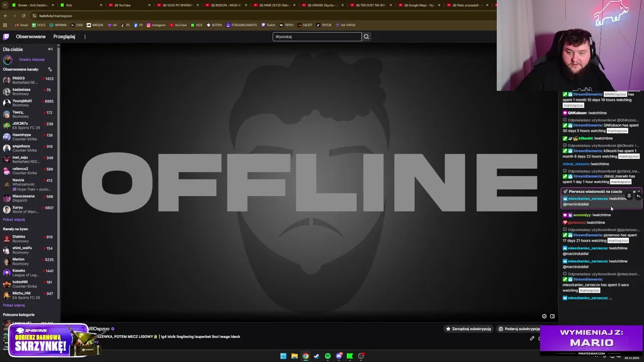
Task: Open Steam from taskbar
Action: [316, 356]
